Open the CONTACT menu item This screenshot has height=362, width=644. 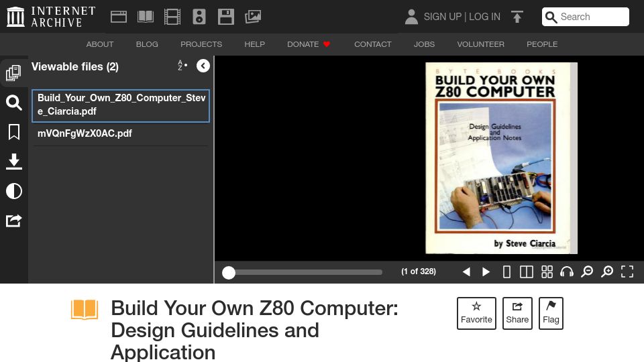point(373,44)
